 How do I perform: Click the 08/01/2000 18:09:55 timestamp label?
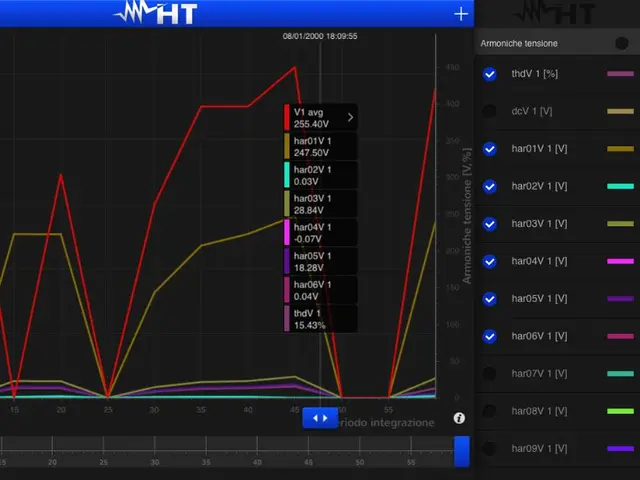point(320,36)
